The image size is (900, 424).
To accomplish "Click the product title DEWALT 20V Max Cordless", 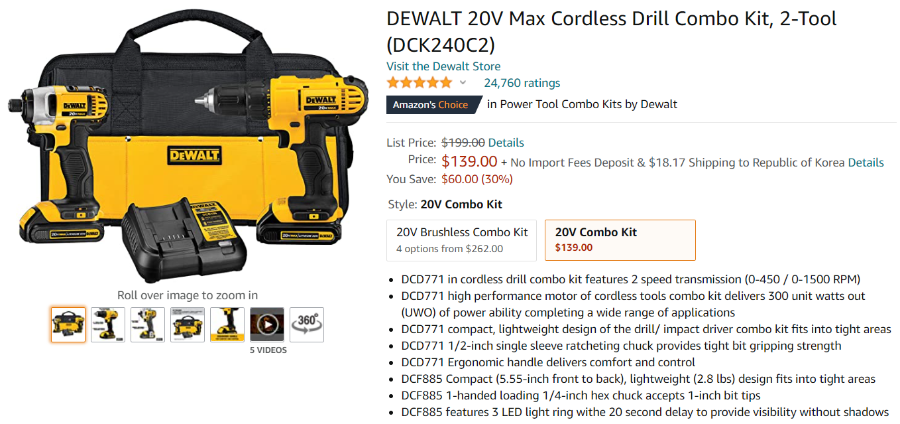I will tap(611, 31).
